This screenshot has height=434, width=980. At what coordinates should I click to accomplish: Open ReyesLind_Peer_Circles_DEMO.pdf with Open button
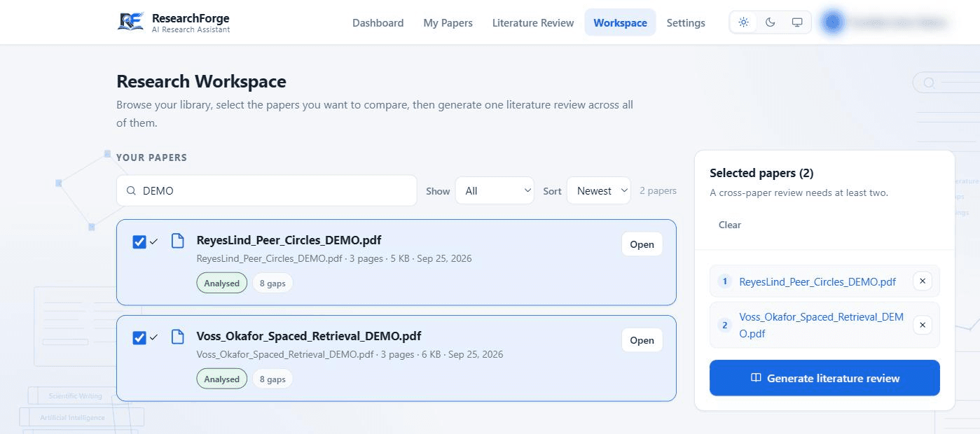[642, 244]
